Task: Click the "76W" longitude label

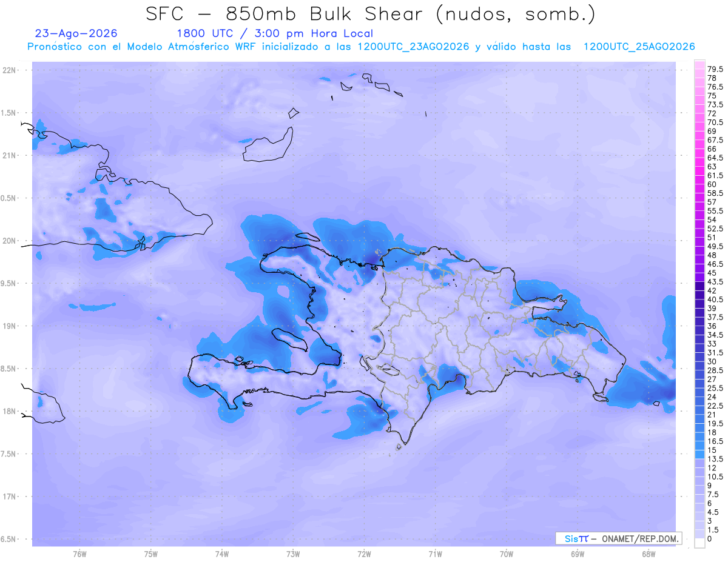Action: pos(79,554)
